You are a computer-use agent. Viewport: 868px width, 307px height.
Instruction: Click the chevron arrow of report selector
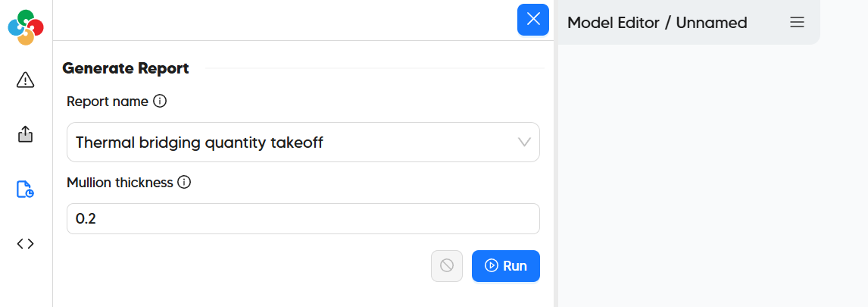(x=524, y=143)
